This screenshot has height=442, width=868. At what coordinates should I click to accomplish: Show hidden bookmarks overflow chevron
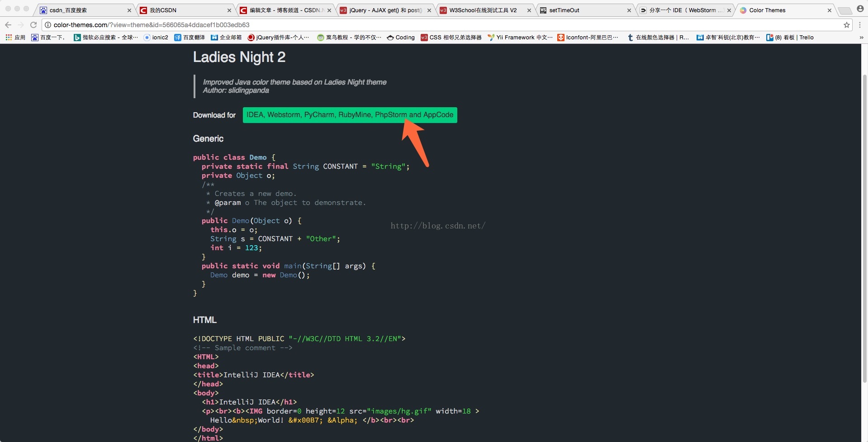pos(861,38)
